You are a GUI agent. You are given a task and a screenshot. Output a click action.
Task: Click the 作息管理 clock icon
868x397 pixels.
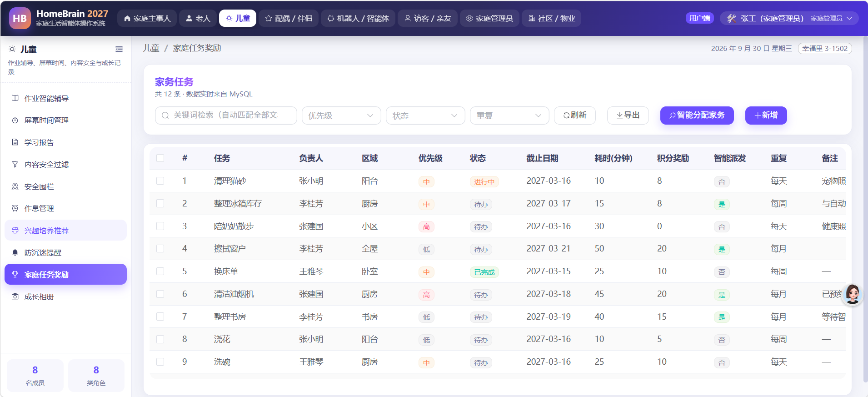pyautogui.click(x=15, y=208)
